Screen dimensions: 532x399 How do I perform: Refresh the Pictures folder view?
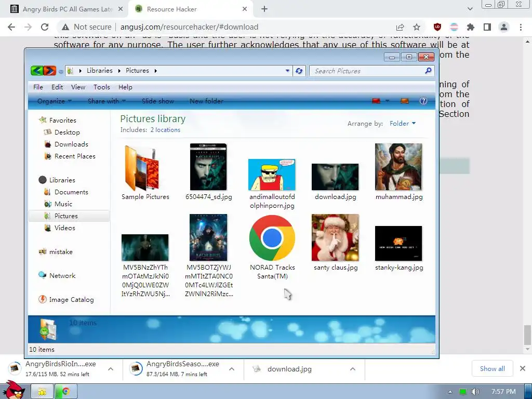(x=299, y=71)
